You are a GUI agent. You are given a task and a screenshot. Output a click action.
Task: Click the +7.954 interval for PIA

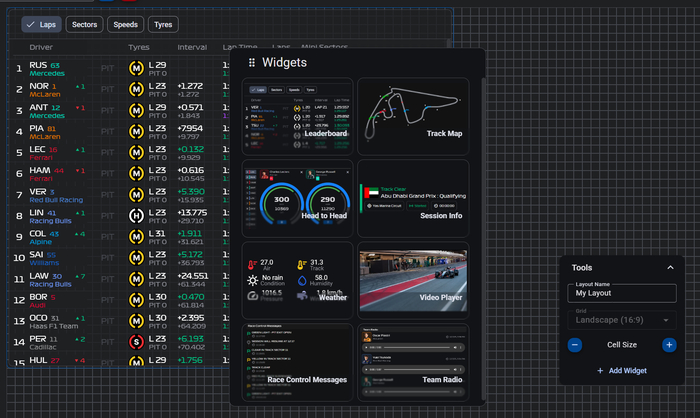tap(190, 128)
